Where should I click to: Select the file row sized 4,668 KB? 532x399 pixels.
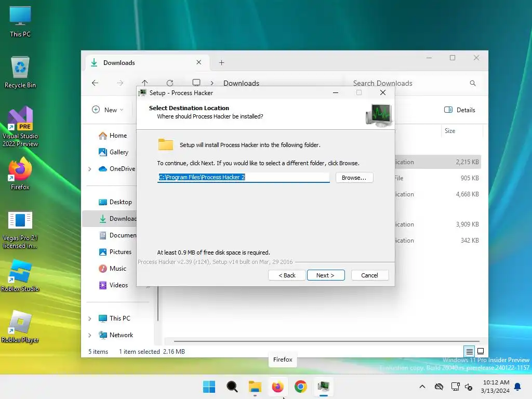tap(438, 194)
